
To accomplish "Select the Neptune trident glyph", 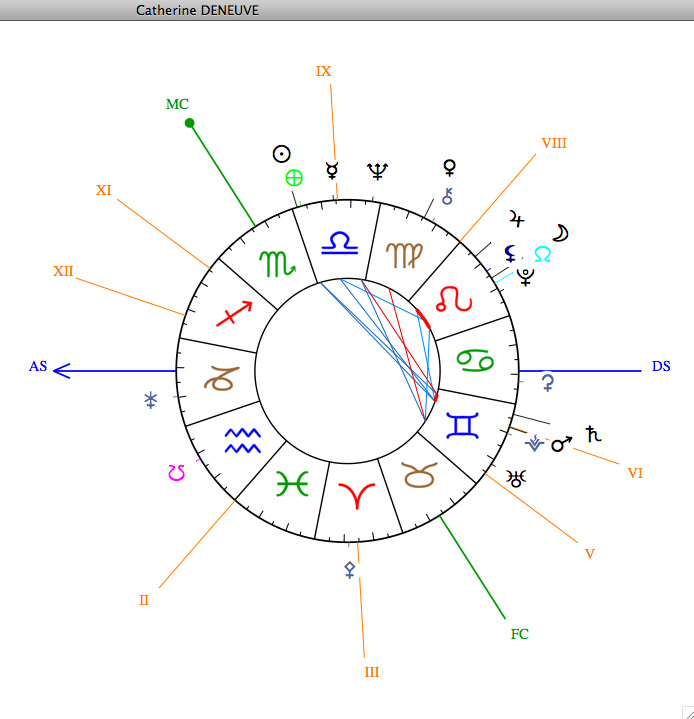I will [378, 171].
